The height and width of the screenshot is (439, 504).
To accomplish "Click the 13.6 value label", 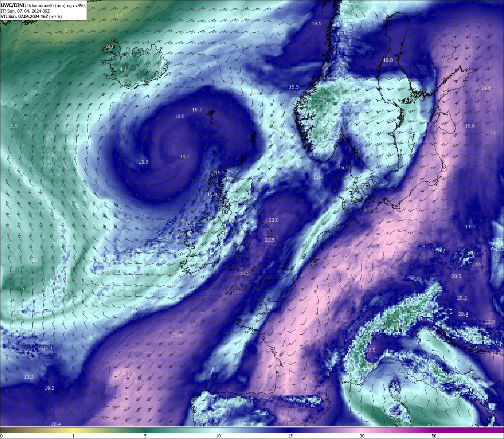I will [x=143, y=162].
